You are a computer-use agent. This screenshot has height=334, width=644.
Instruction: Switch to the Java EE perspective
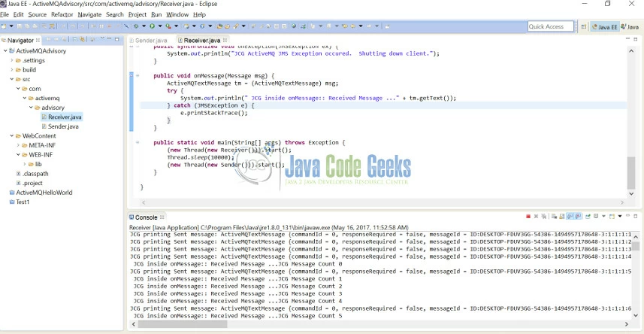(604, 27)
